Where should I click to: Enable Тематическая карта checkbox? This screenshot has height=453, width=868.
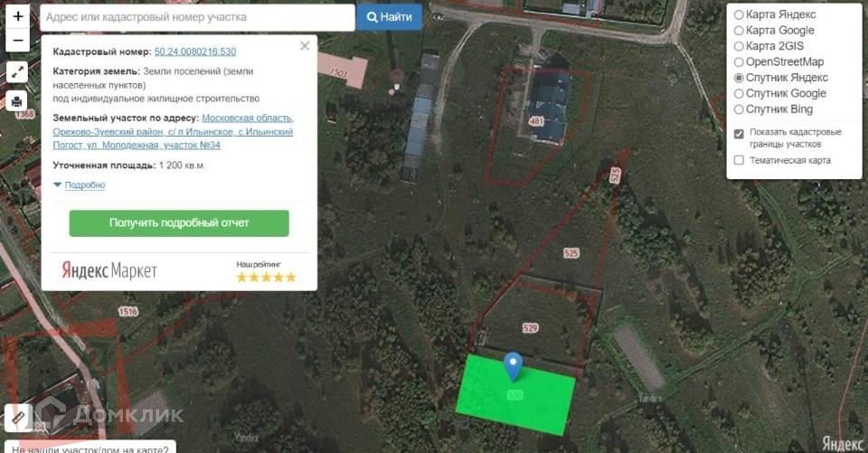739,160
